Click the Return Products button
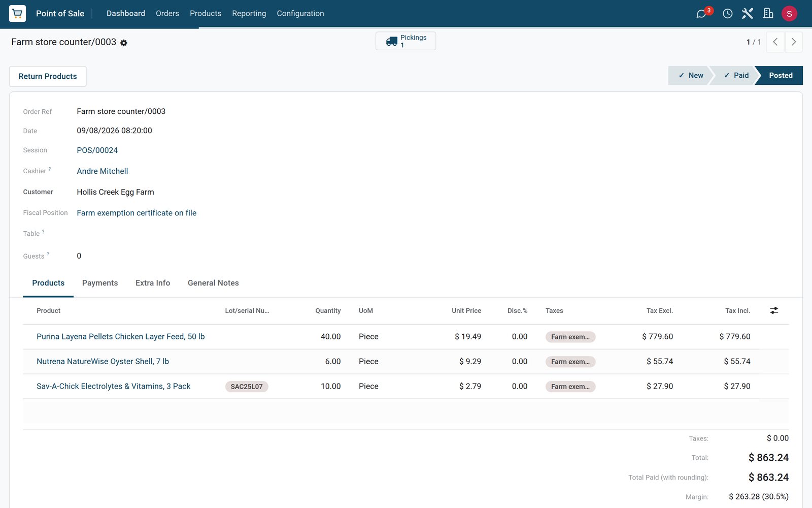The width and height of the screenshot is (812, 508). [x=48, y=76]
